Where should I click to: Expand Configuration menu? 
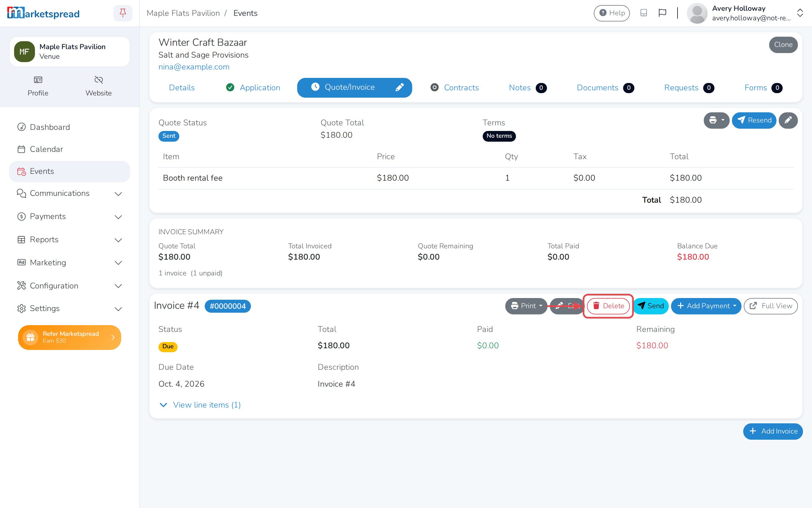tap(69, 286)
